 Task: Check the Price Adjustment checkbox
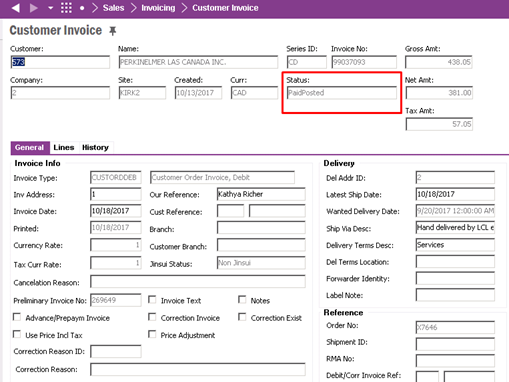[x=152, y=334]
